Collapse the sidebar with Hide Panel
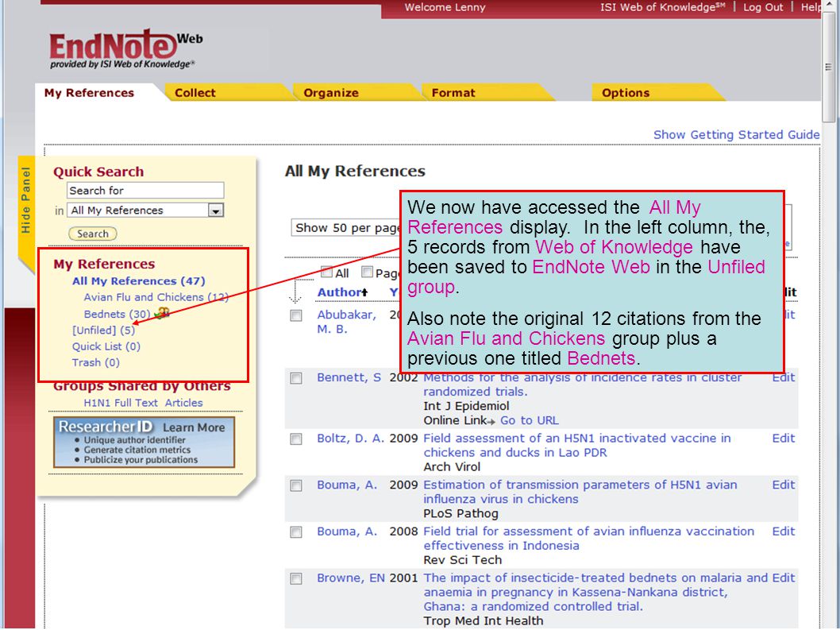 click(25, 201)
